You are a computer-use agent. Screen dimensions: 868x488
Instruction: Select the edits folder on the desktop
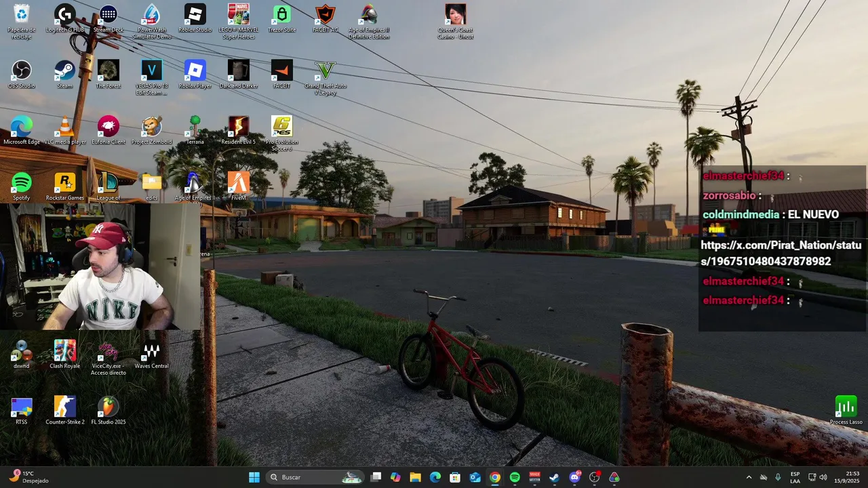(x=152, y=186)
